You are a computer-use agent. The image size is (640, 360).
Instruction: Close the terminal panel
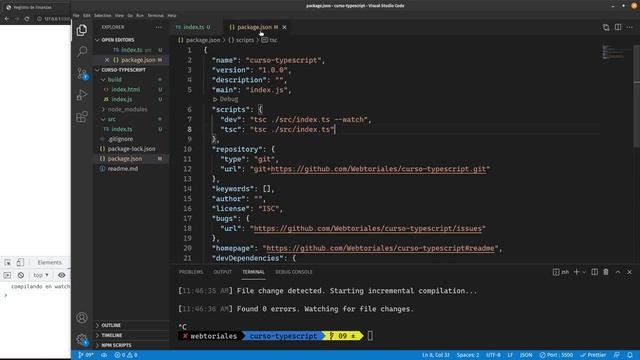[x=629, y=272]
